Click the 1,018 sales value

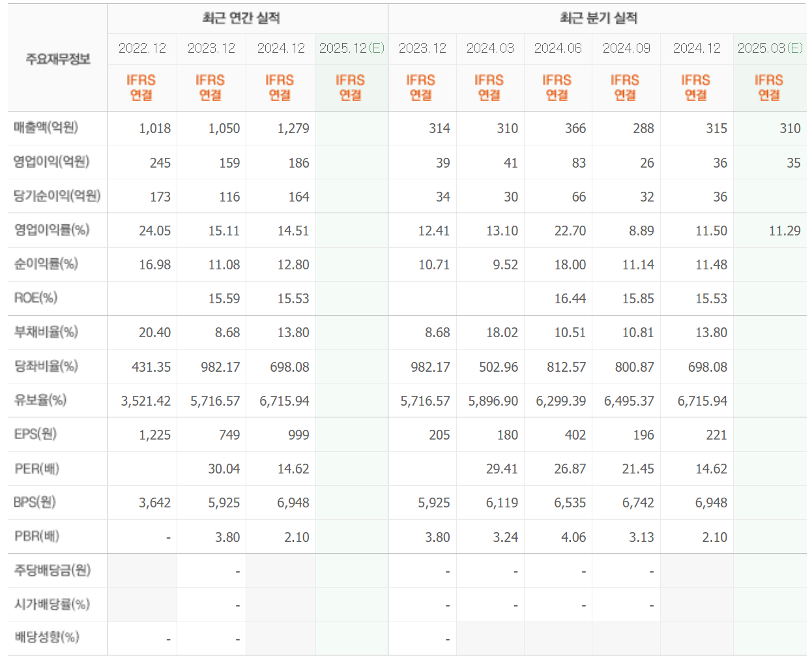(154, 128)
